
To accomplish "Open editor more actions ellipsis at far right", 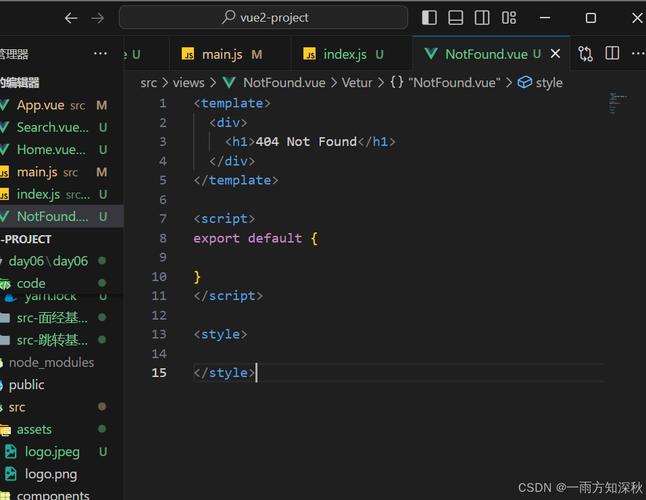I will pos(637,54).
